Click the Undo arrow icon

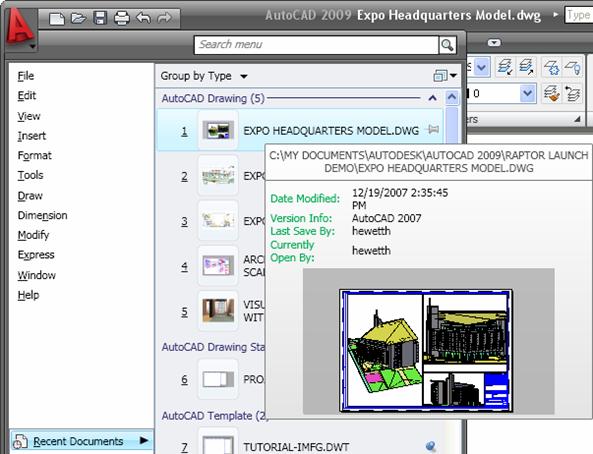[143, 18]
